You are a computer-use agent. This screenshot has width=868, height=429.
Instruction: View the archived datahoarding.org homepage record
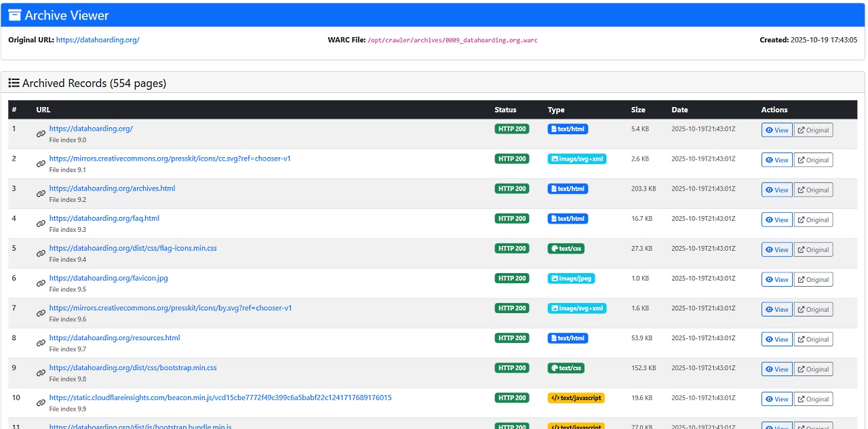tap(776, 130)
